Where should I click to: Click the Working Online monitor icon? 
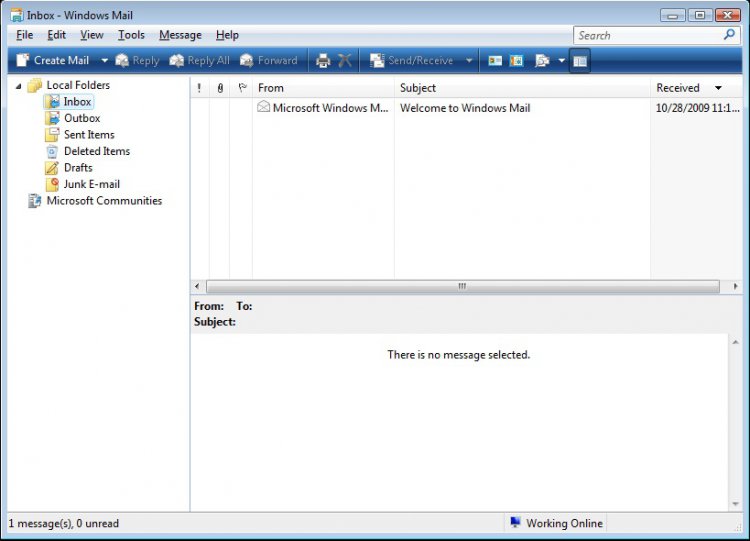pos(515,522)
